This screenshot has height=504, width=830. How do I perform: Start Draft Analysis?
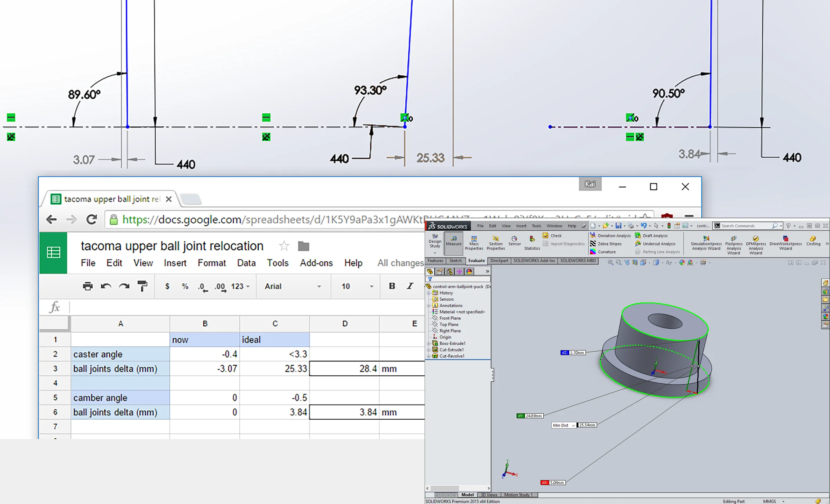pos(651,236)
